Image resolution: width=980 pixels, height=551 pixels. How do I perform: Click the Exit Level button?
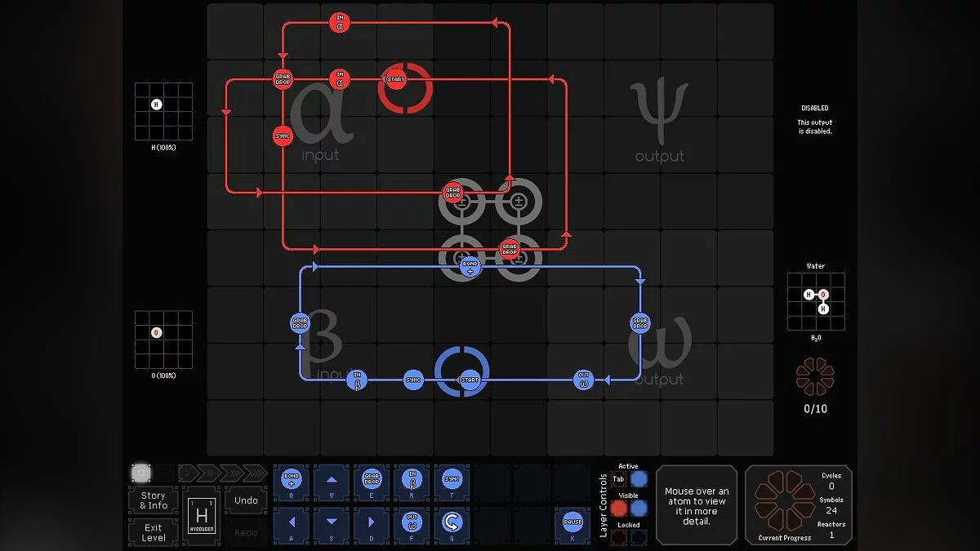pos(153,532)
